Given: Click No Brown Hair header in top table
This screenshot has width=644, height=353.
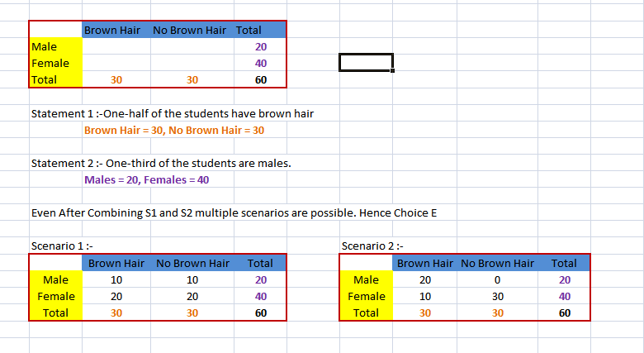Looking at the screenshot, I should tap(189, 31).
